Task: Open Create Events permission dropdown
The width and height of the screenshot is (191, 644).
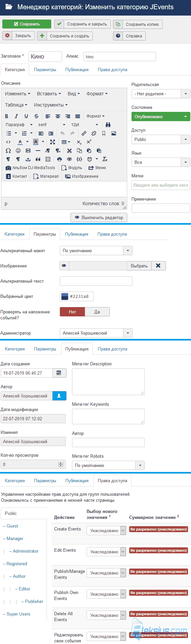Action: pos(106,530)
